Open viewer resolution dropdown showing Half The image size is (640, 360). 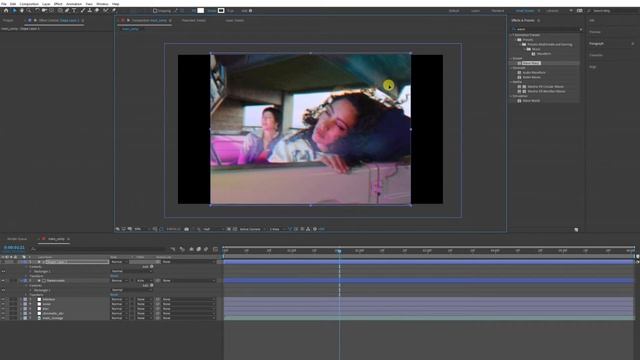pos(213,229)
